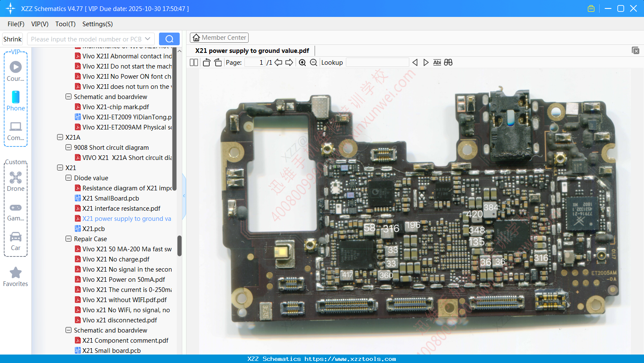Open the Car section in the sidebar

[16, 240]
